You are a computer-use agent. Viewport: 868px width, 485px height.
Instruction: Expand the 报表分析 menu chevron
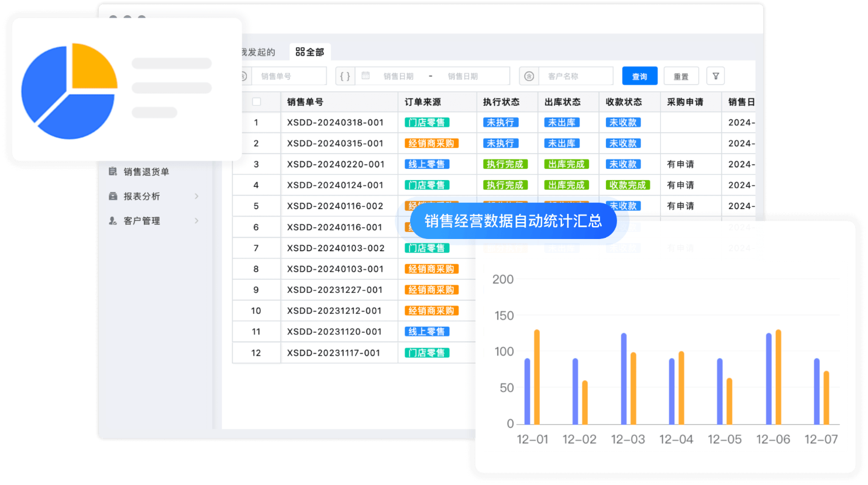197,196
